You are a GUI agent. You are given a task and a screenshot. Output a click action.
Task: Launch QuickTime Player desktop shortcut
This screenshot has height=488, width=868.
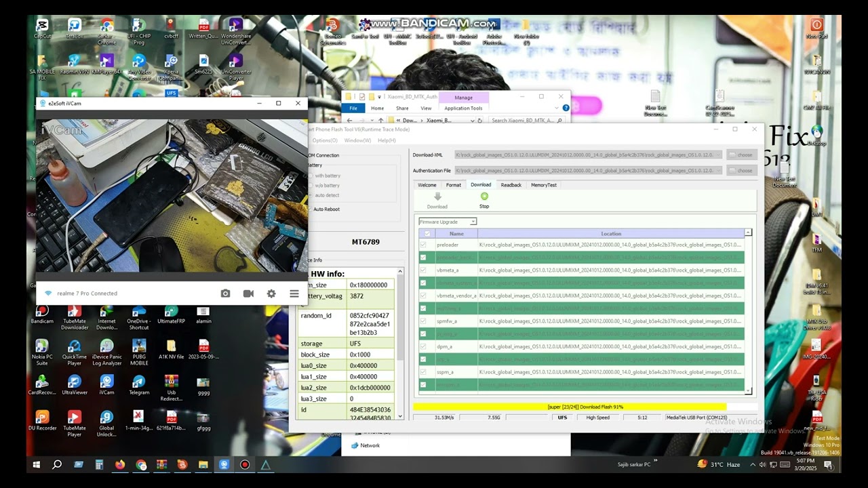pos(75,352)
